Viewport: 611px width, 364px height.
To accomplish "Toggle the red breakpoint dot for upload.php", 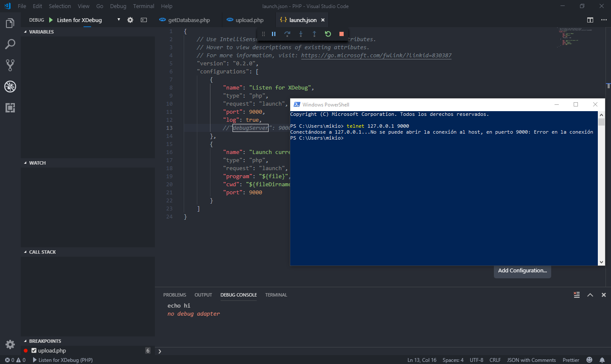I will 26,350.
